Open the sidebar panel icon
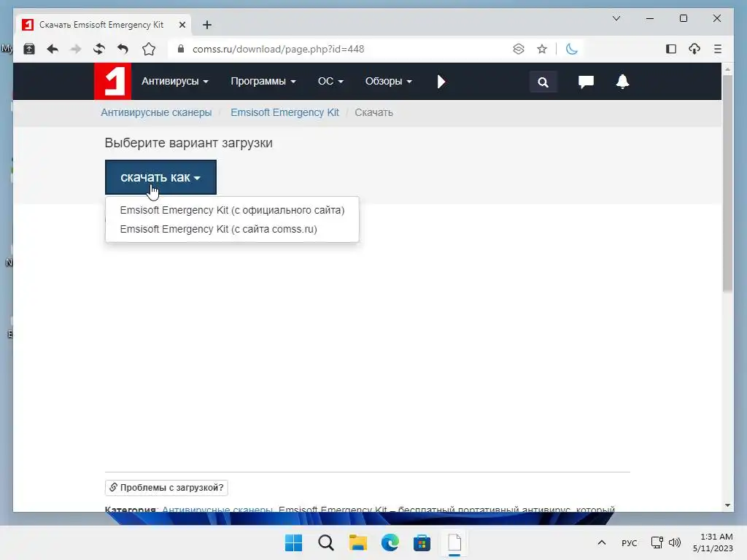Viewport: 747px width, 560px height. (671, 49)
